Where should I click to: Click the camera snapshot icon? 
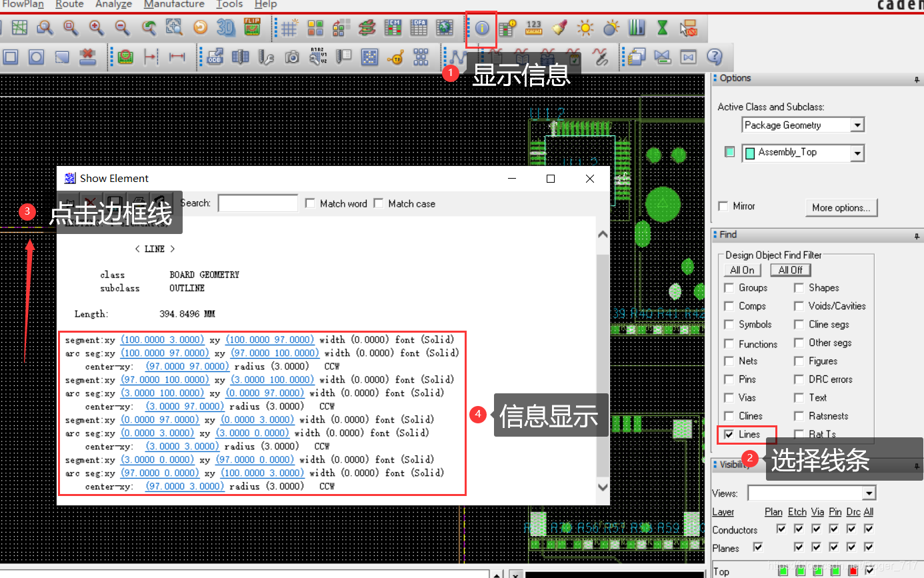pos(292,57)
